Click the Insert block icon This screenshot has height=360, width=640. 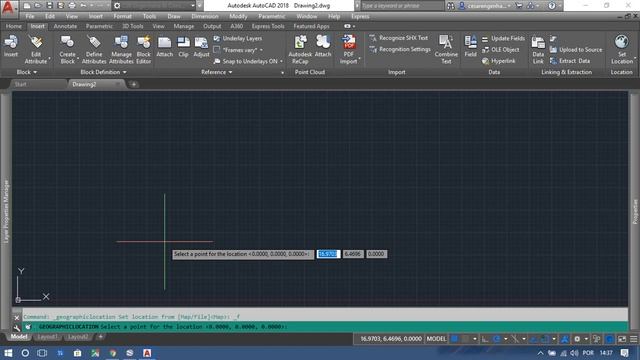point(11,45)
